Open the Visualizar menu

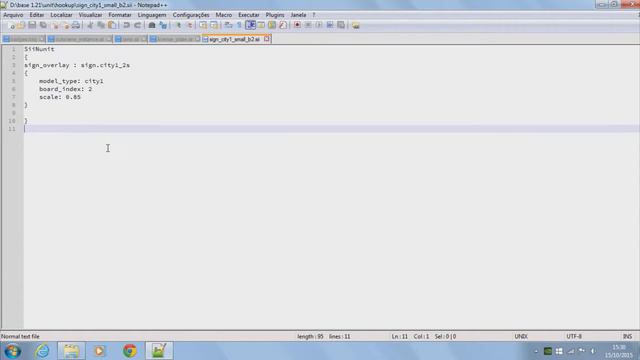(90, 15)
